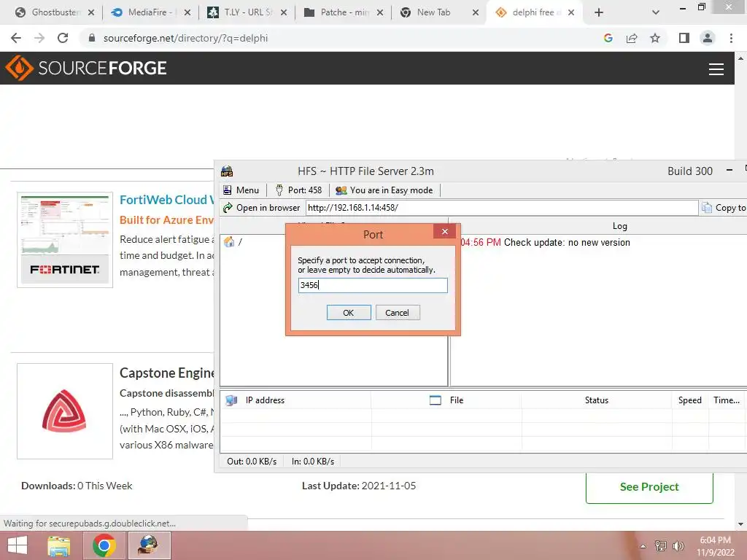The image size is (747, 560).
Task: Go back in Chrome
Action: pyautogui.click(x=16, y=38)
